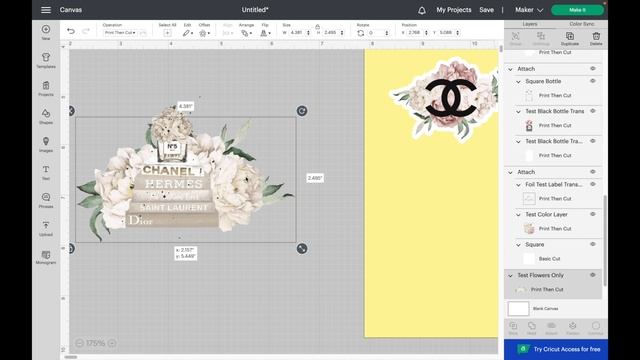Click the Rotate icon in toolbar
The width and height of the screenshot is (640, 360).
point(360,33)
